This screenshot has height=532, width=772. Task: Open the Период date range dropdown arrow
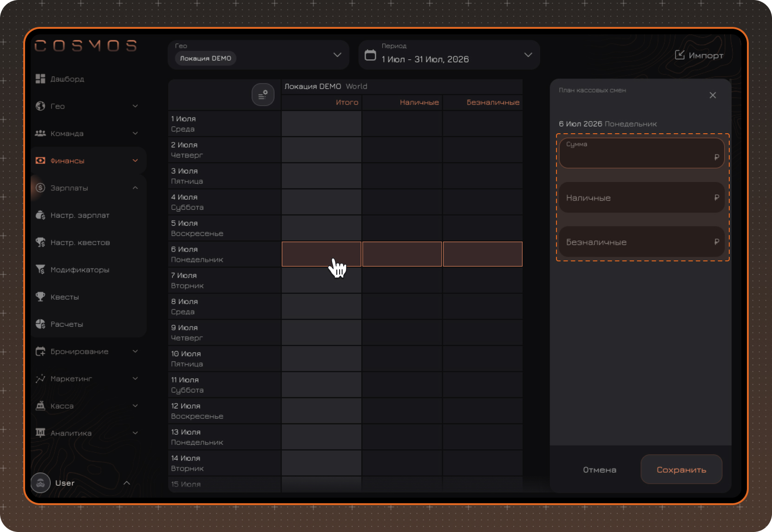click(528, 55)
